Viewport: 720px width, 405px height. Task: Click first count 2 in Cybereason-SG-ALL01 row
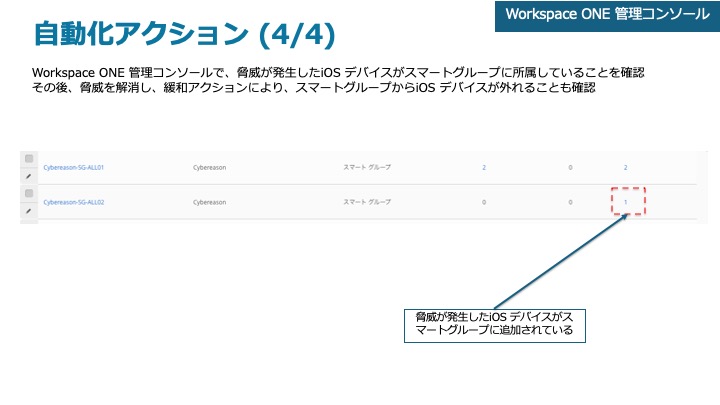tap(484, 168)
